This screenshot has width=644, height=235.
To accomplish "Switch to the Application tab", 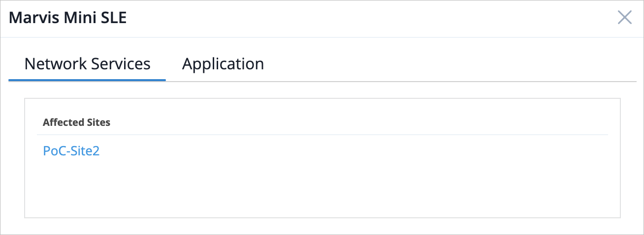I will (223, 64).
